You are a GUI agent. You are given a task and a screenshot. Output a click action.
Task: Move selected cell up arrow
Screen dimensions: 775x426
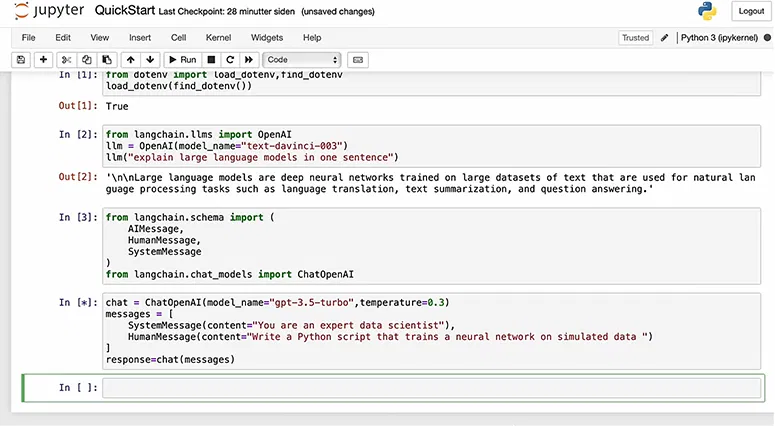tap(130, 60)
